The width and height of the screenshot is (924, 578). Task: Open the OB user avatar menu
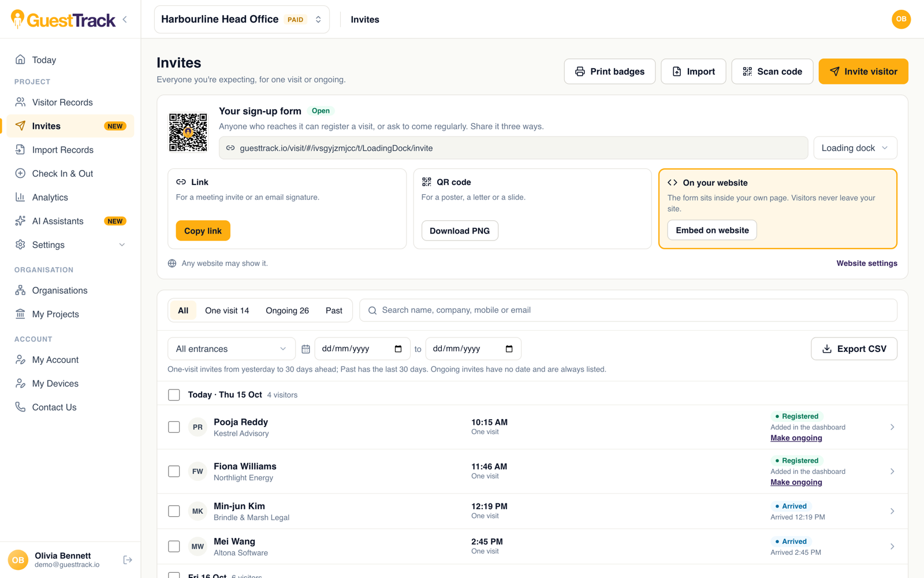click(x=901, y=19)
